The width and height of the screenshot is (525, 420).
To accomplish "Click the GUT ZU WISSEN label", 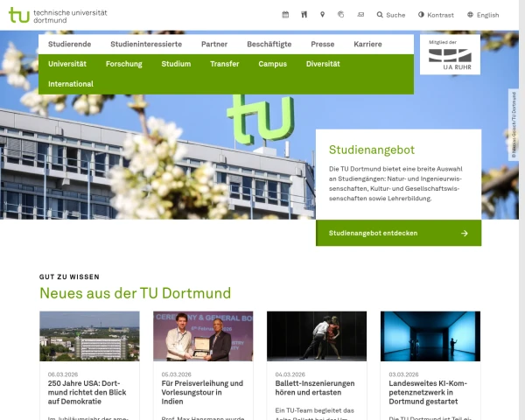I will 69,277.
